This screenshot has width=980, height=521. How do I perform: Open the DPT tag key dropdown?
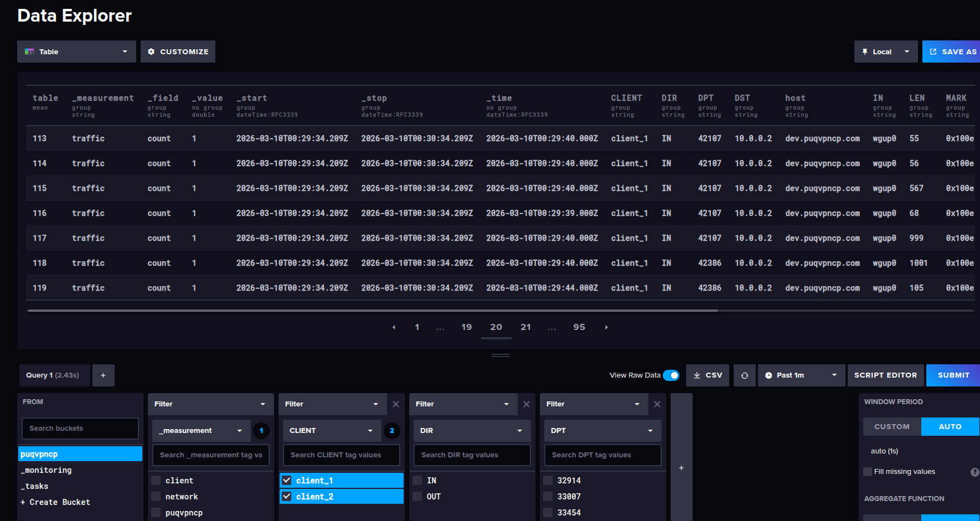coord(603,431)
